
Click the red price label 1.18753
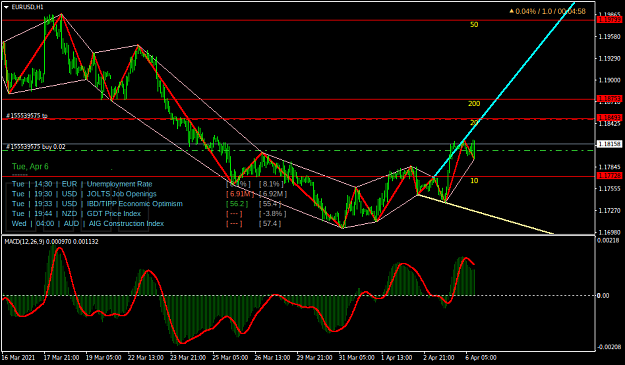(x=609, y=98)
